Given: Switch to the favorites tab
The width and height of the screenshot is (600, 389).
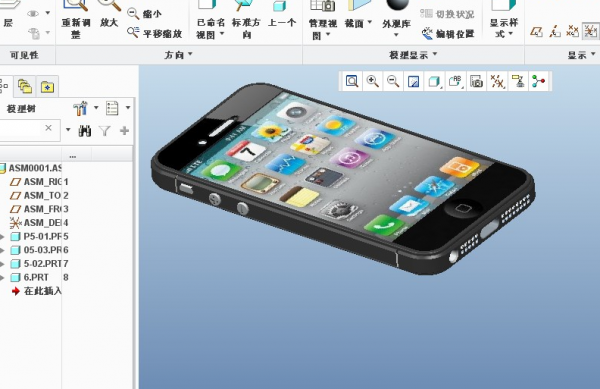Looking at the screenshot, I should pyautogui.click(x=47, y=87).
